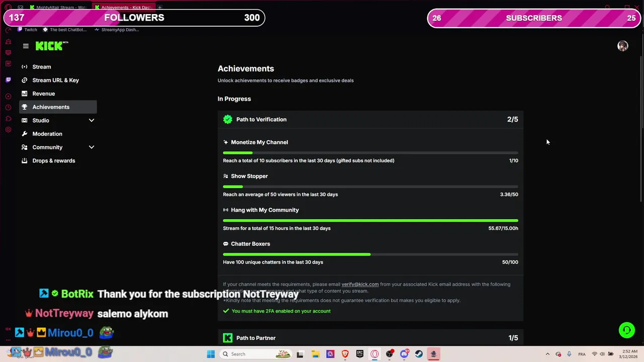Open the Revenue page
This screenshot has width=644, height=362.
[x=58, y=94]
